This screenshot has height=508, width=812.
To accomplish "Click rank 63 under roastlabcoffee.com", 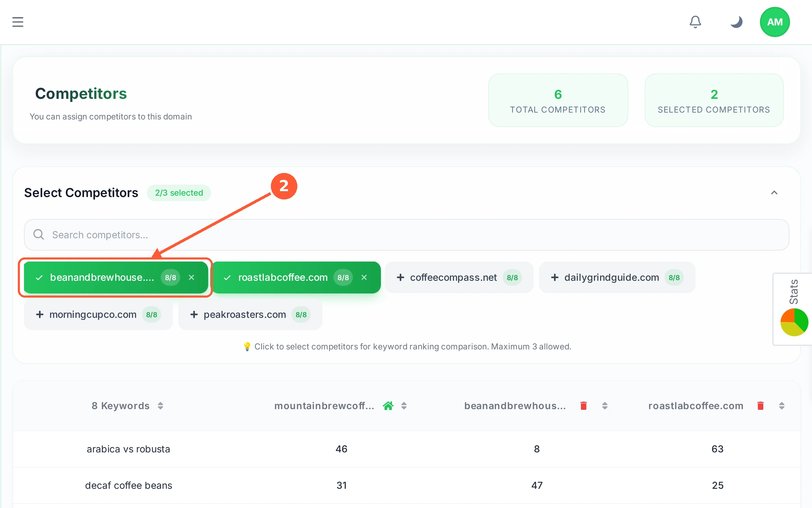I will 717,449.
